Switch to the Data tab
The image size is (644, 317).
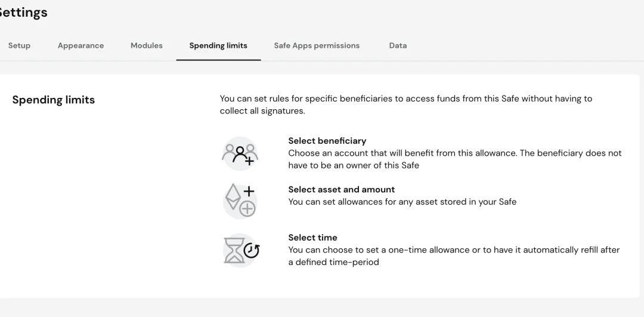(x=398, y=45)
